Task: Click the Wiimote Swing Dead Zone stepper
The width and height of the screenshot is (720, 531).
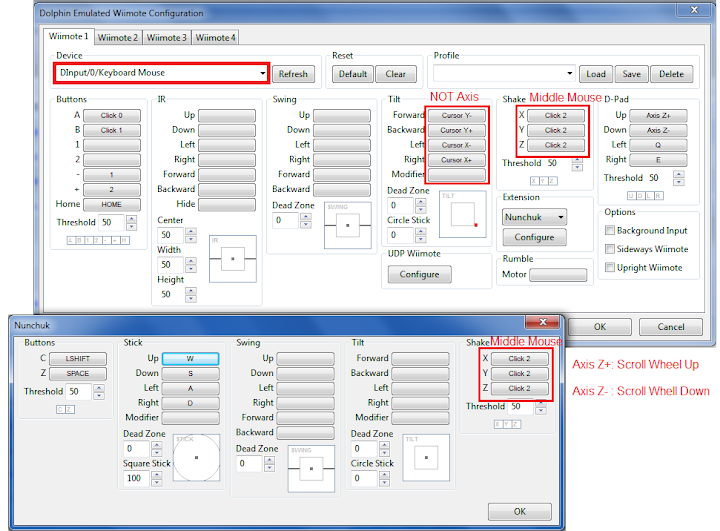Action: pyautogui.click(x=306, y=220)
